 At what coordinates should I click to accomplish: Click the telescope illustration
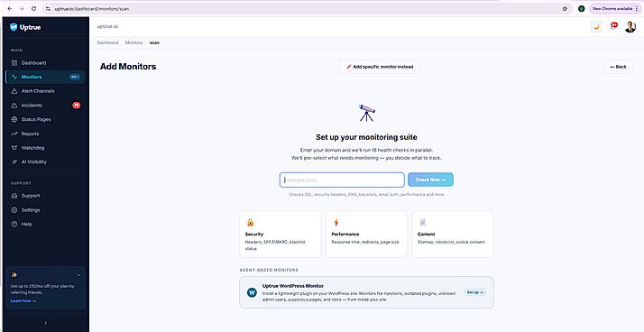point(367,113)
